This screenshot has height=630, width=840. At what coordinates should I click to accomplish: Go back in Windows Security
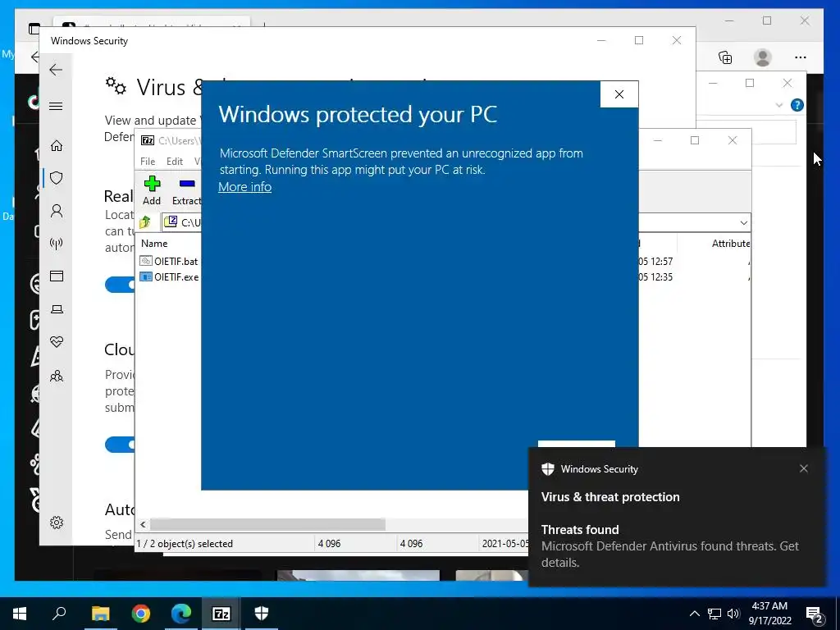click(56, 70)
